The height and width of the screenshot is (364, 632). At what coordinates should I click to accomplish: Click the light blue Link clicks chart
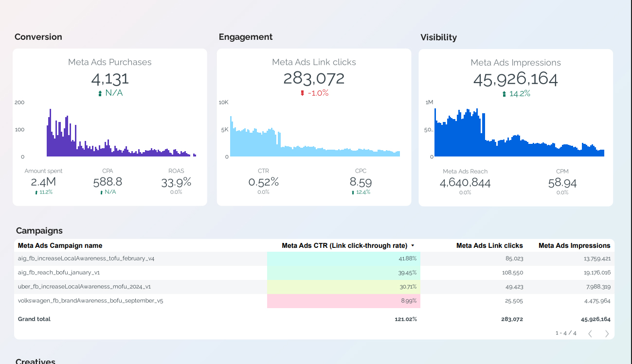315,136
